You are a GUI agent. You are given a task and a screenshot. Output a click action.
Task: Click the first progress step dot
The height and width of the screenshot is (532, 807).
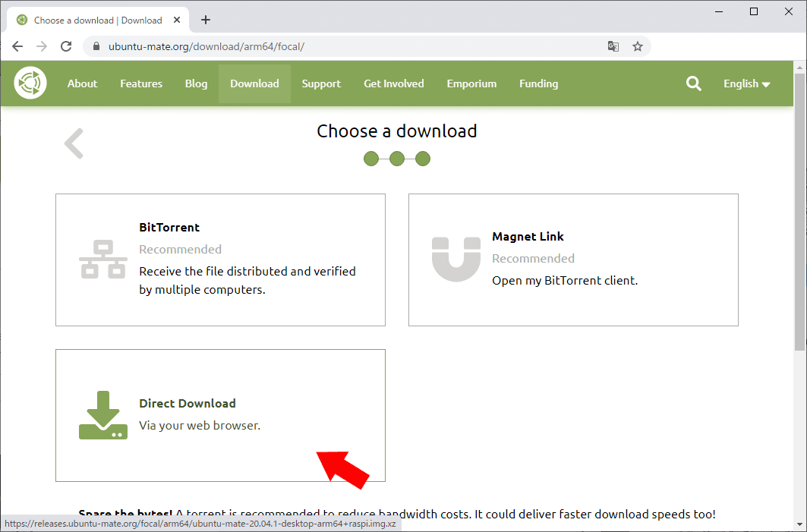tap(371, 159)
